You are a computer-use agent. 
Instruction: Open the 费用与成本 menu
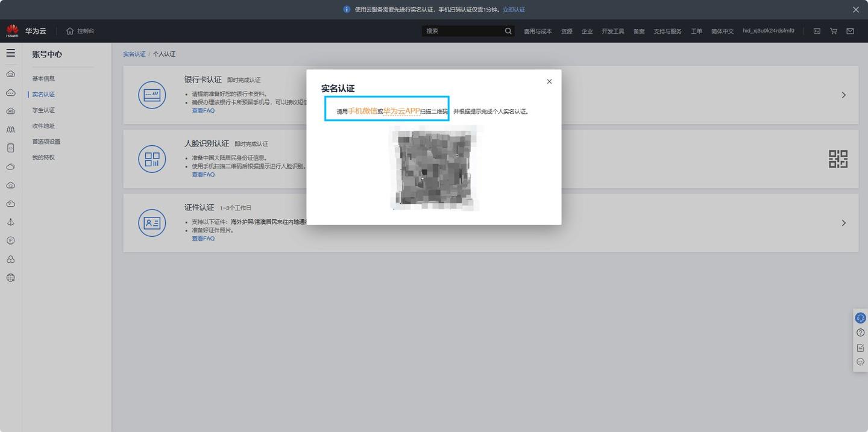538,31
